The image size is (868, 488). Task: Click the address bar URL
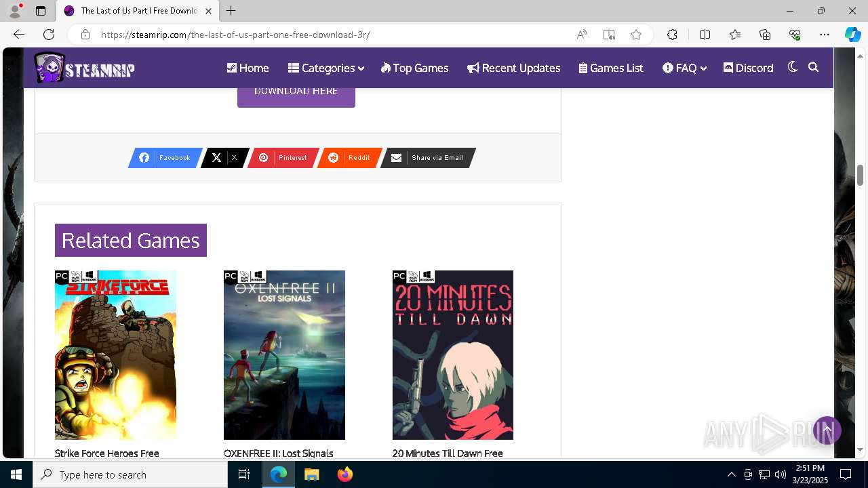(235, 35)
